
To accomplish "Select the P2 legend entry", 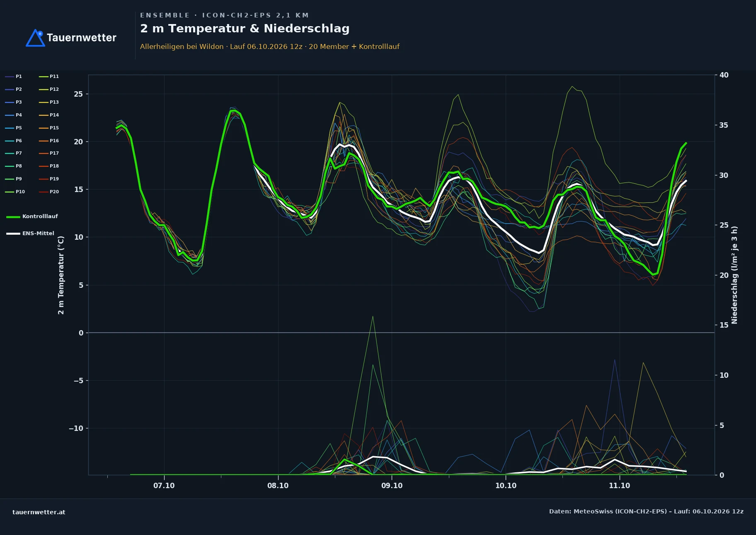I will tap(14, 89).
